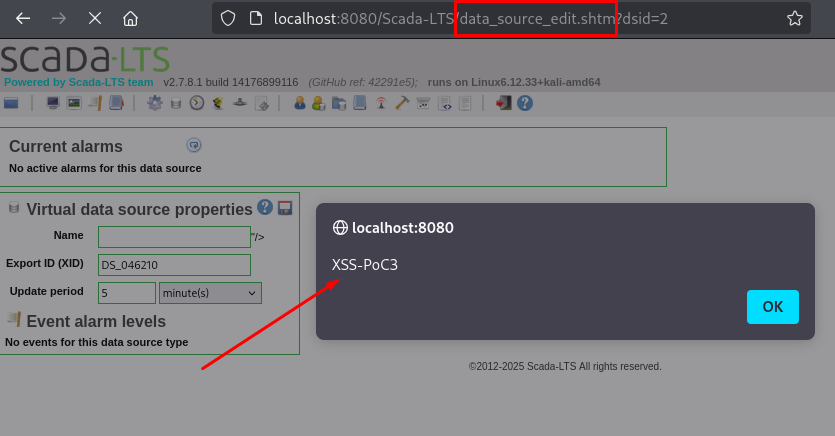Open the Watch list monitor icon
This screenshot has height=436, width=835.
click(x=53, y=103)
